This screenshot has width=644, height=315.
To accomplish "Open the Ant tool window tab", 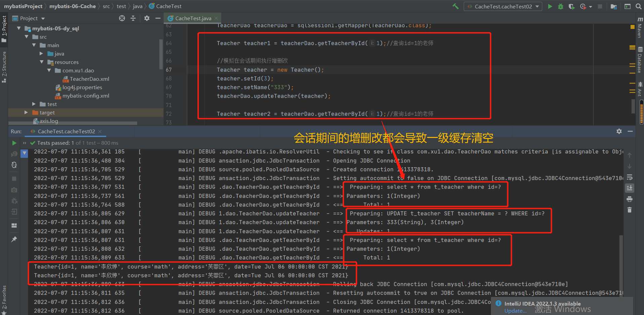I will click(x=640, y=89).
